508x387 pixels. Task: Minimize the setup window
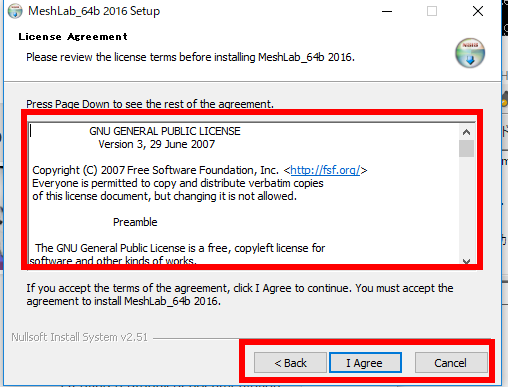coord(387,11)
